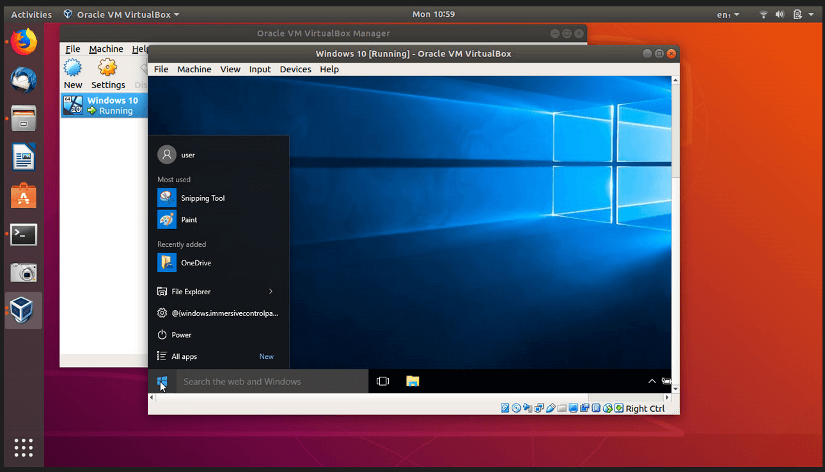
Task: Click the USB devices icon in VM status bar
Action: coord(551,408)
